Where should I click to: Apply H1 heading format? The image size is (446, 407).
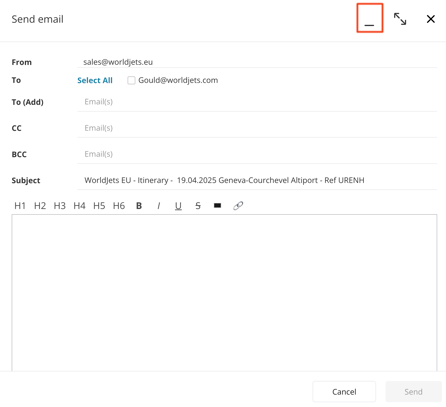[20, 206]
